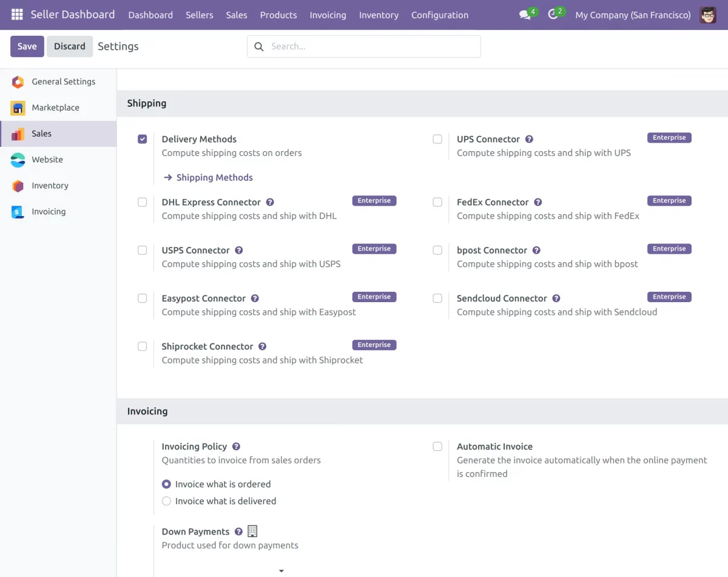The height and width of the screenshot is (577, 728).
Task: Follow the Shipping Methods link
Action: coord(214,178)
